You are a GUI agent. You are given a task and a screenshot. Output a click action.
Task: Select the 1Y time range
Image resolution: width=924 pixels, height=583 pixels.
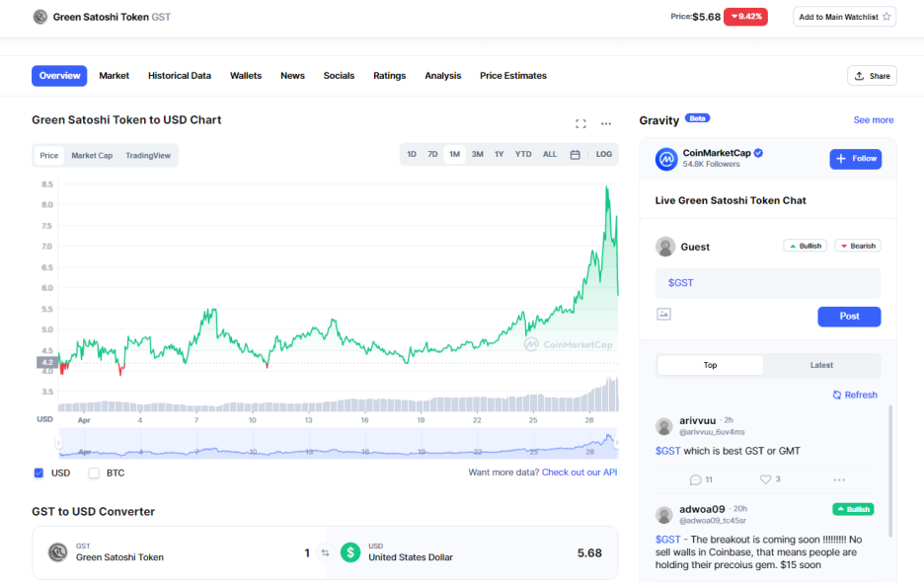click(x=500, y=154)
